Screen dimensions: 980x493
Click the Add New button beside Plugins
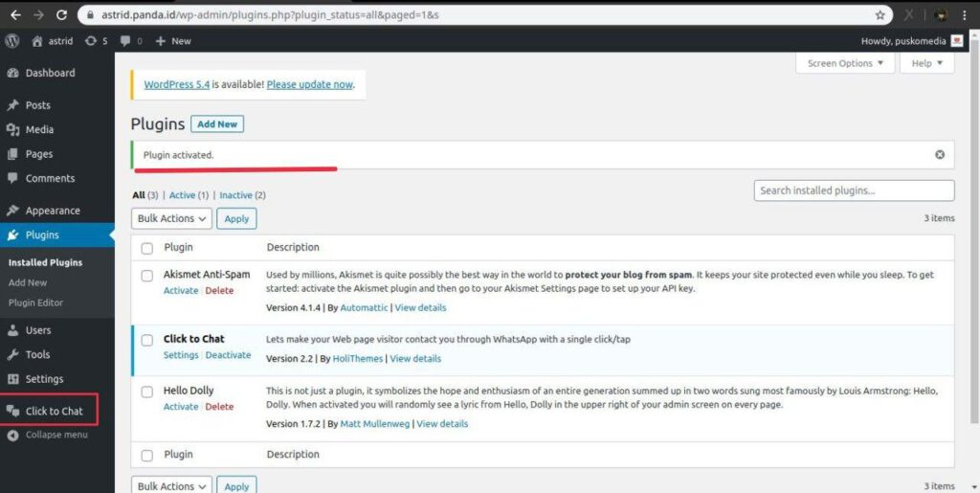pos(217,124)
